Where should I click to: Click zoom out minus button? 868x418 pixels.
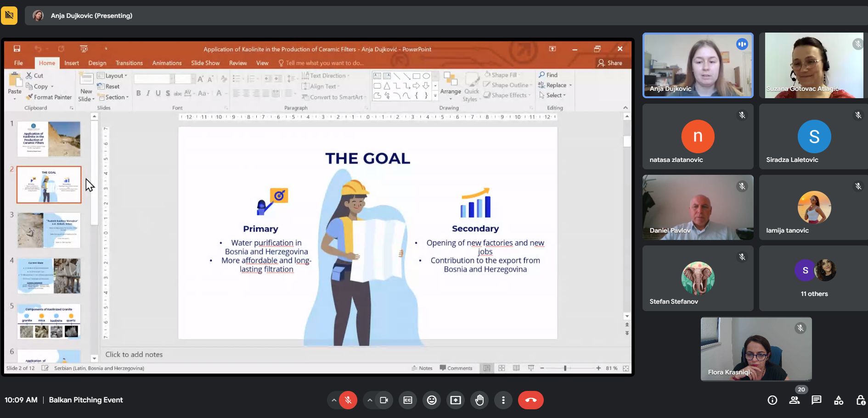pyautogui.click(x=542, y=368)
